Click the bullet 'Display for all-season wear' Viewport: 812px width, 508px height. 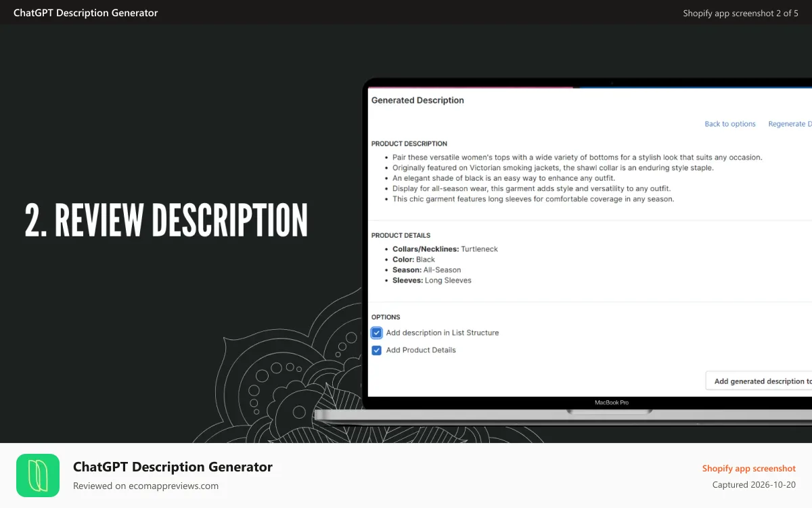(532, 188)
